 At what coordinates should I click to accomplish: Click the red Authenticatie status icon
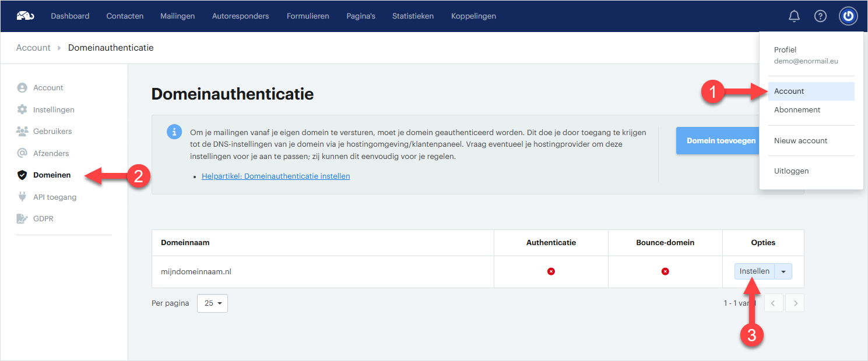point(551,271)
